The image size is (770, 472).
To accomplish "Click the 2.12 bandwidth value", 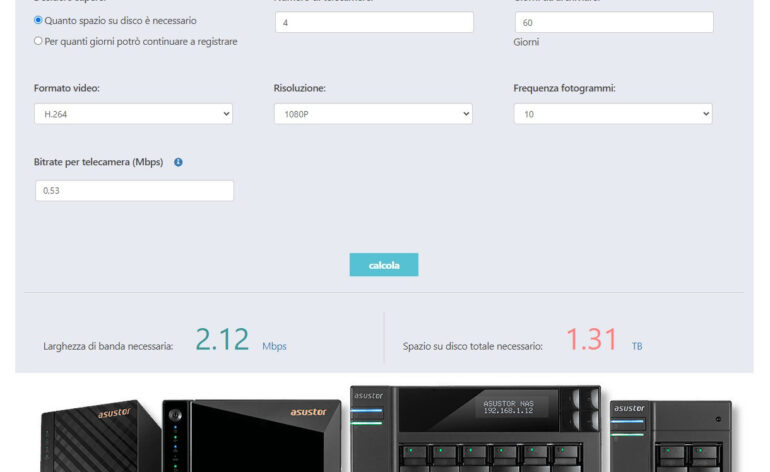I will point(222,339).
